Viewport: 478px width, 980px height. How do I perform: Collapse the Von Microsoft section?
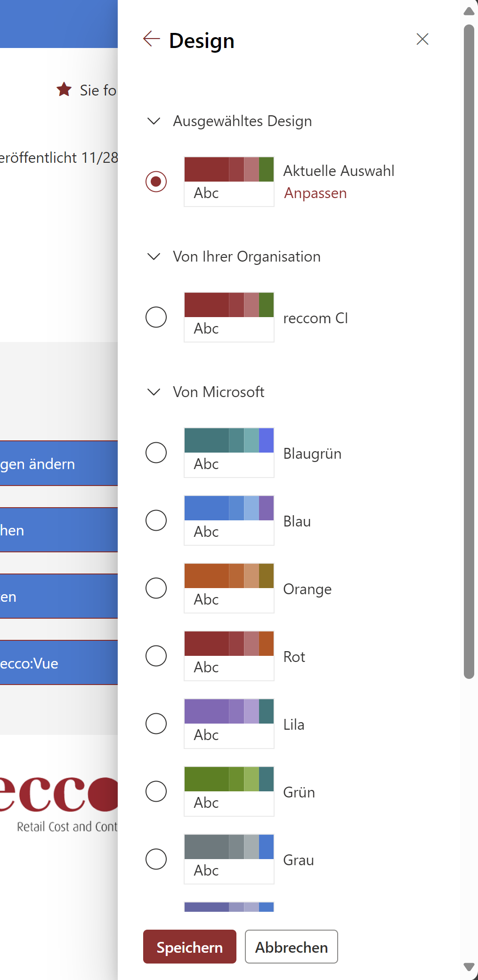154,392
